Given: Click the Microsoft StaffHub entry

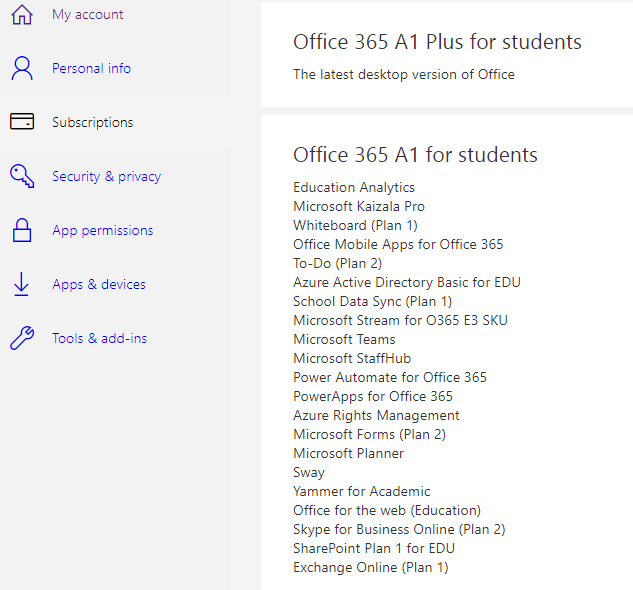Looking at the screenshot, I should [x=352, y=358].
